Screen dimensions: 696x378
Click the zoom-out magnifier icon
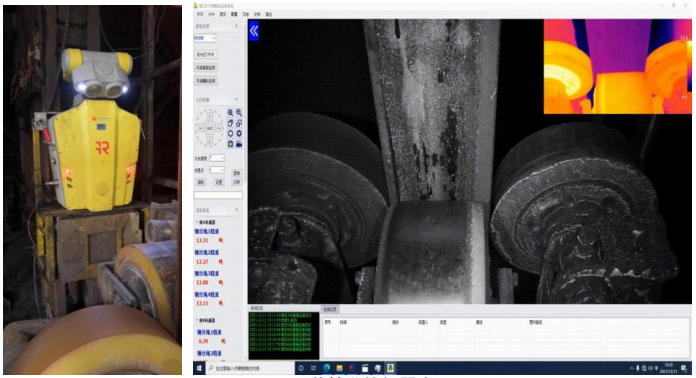pos(239,113)
